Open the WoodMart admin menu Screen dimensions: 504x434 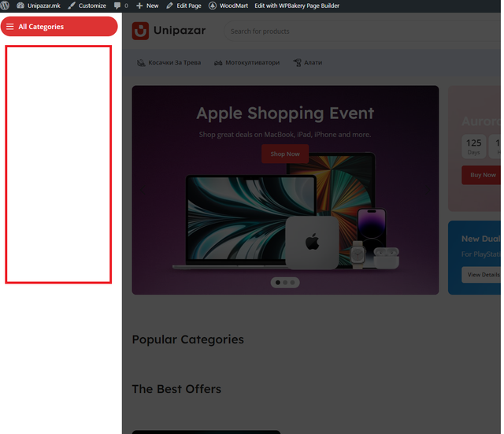tap(228, 6)
